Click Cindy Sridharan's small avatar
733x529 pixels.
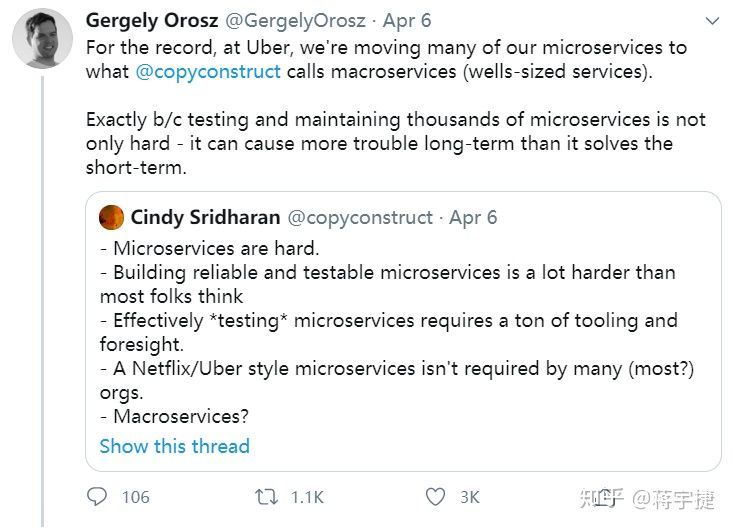112,217
